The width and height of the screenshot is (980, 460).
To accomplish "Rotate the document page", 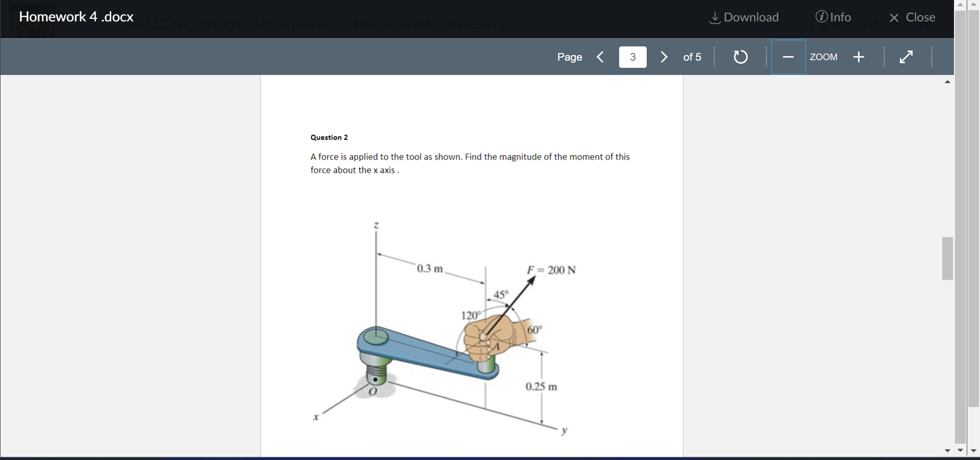I will click(x=740, y=57).
